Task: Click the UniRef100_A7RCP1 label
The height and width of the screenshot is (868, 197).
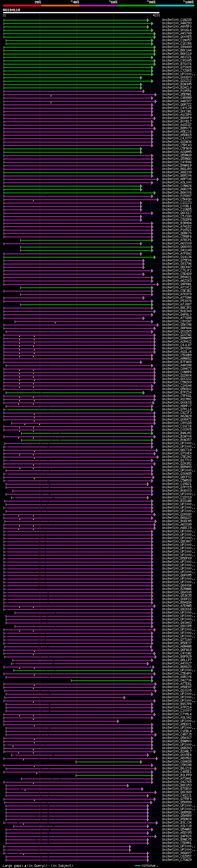Action: tap(177, 240)
